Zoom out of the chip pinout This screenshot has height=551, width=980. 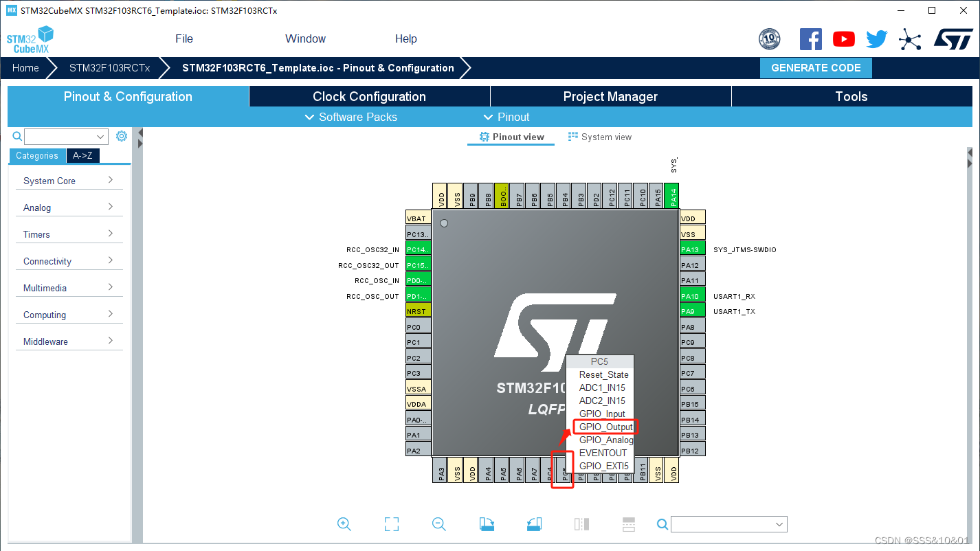(439, 524)
